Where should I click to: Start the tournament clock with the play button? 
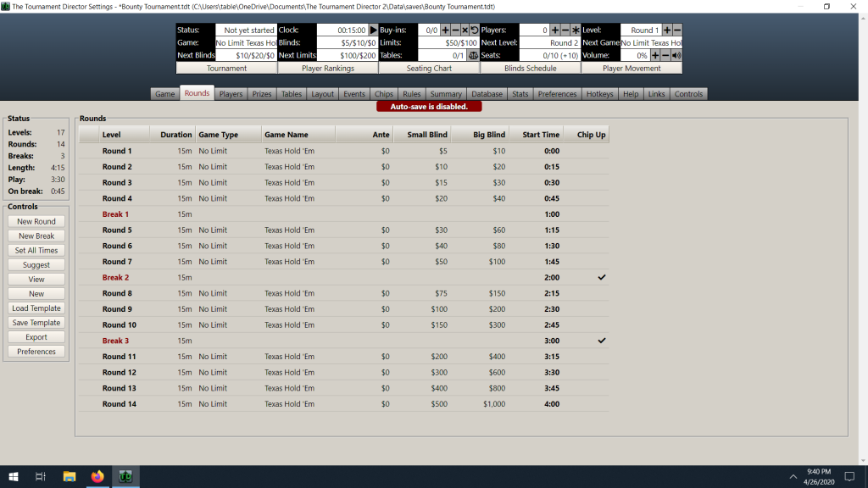click(373, 30)
